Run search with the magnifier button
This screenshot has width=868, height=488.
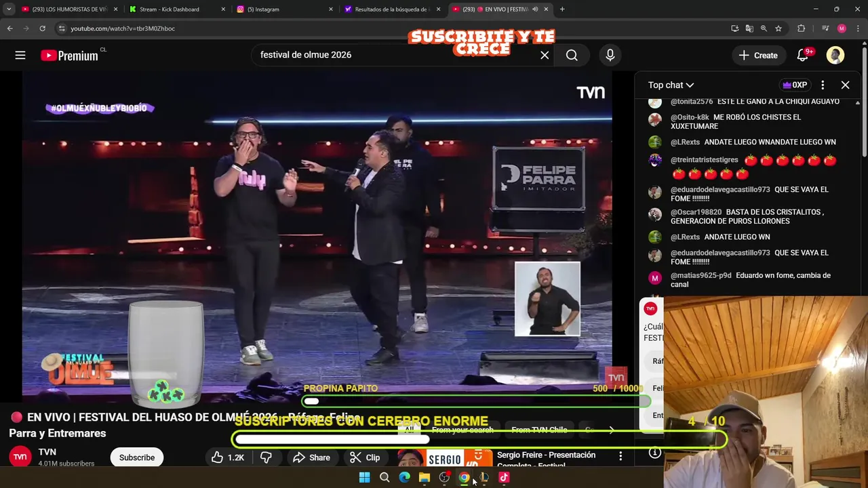click(572, 56)
